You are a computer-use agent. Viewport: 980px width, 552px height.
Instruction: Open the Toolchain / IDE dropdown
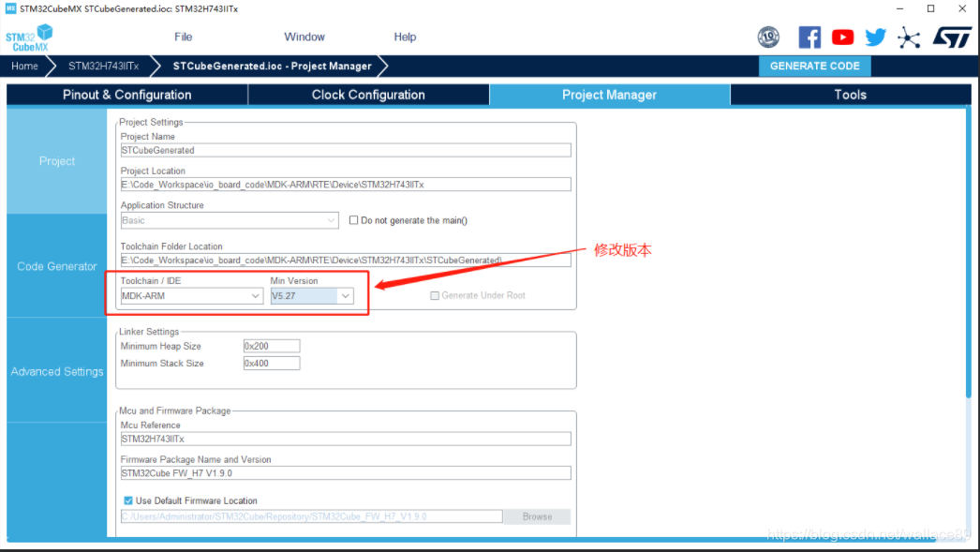coord(255,295)
